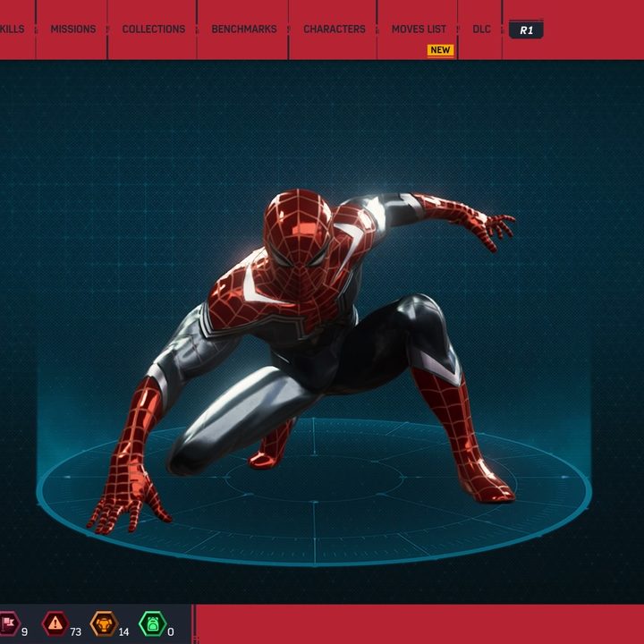
Task: Click the green backpack token icon
Action: point(152,623)
